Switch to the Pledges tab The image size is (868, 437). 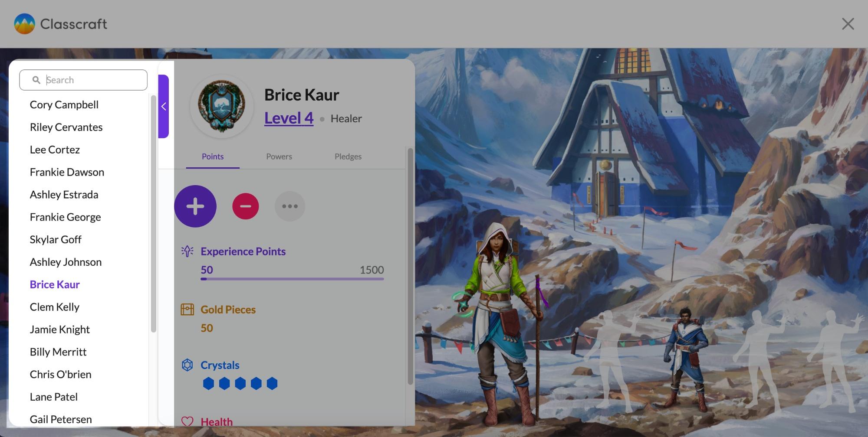click(348, 157)
